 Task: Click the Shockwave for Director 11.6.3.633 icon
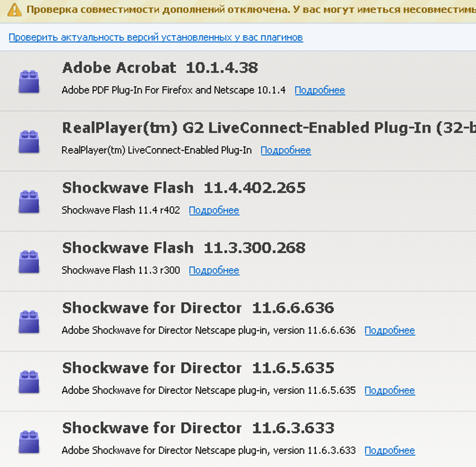click(29, 442)
